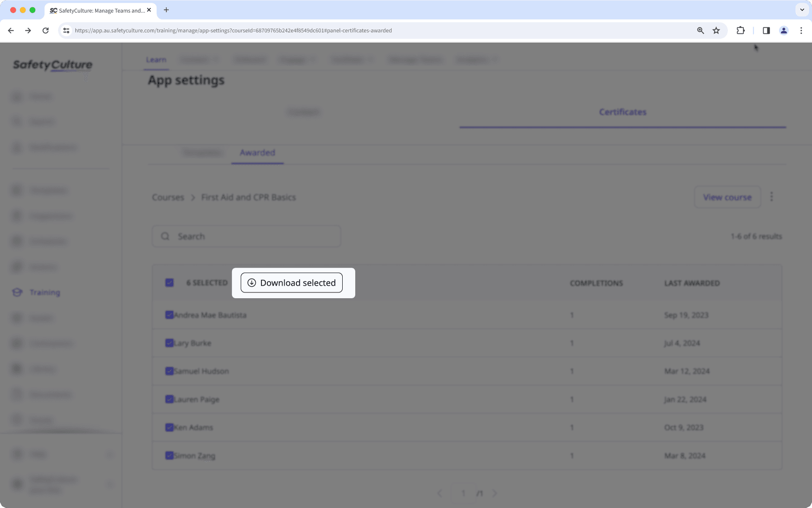
Task: Uncheck Lary Burke's row checkbox
Action: 169,343
